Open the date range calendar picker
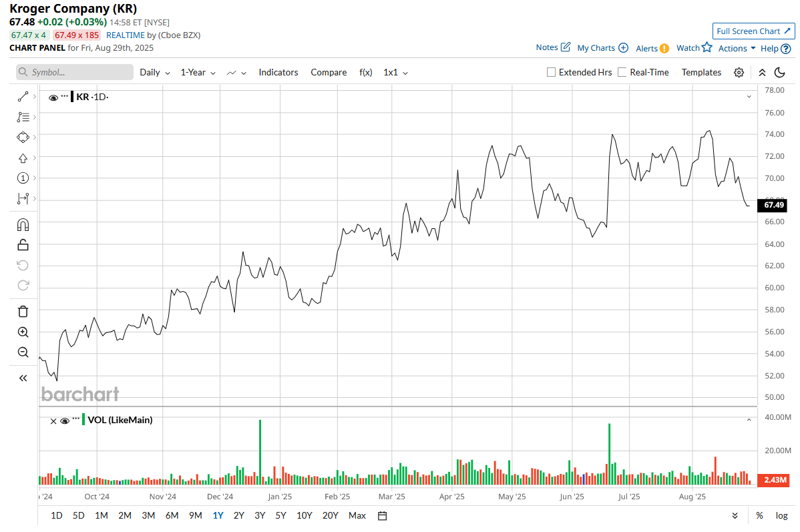800x532 pixels. coord(382,516)
